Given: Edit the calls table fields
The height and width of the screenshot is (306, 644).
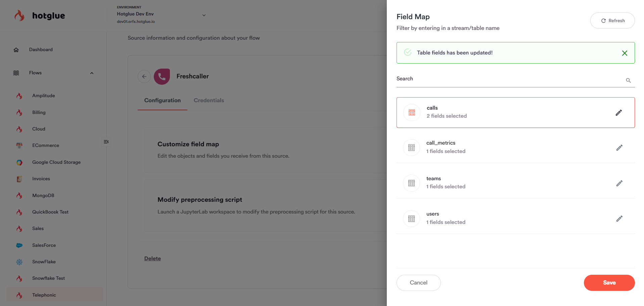Looking at the screenshot, I should click(x=619, y=113).
